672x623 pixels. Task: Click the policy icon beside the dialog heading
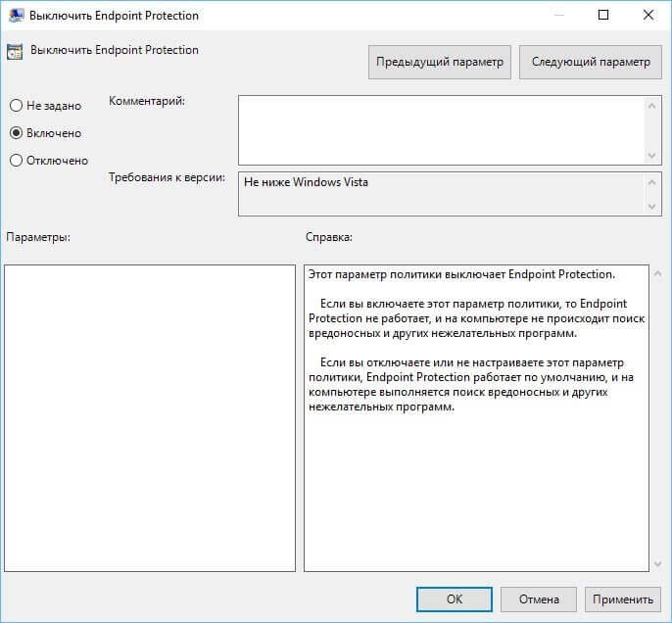[15, 52]
